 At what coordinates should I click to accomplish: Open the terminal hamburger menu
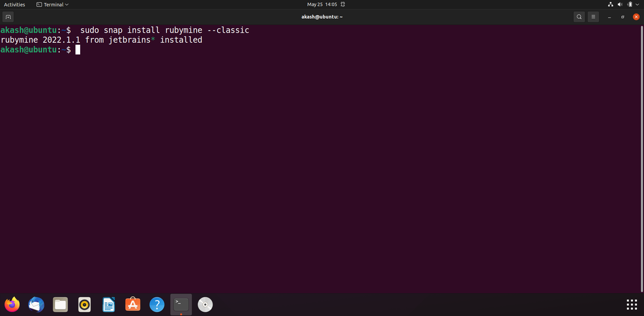click(593, 17)
